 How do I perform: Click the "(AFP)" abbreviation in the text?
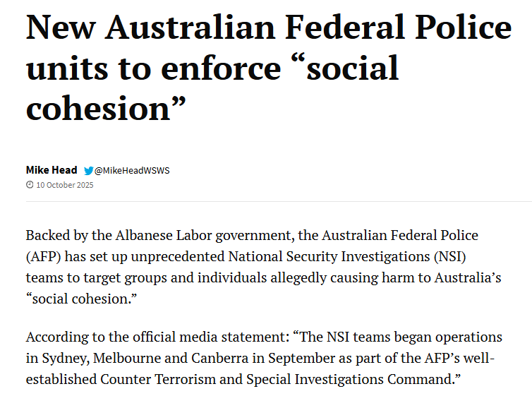[x=44, y=257]
